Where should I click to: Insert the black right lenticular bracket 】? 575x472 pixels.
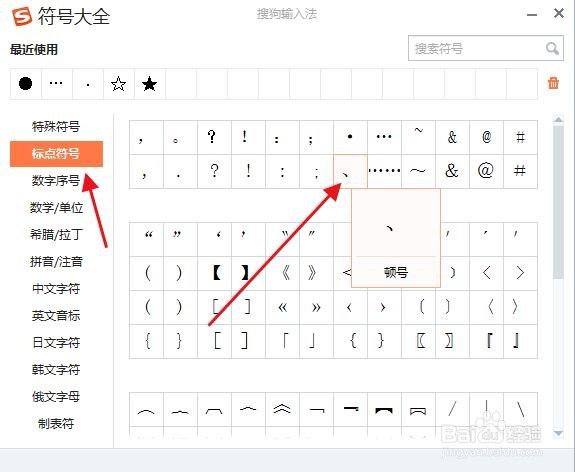[x=248, y=273]
